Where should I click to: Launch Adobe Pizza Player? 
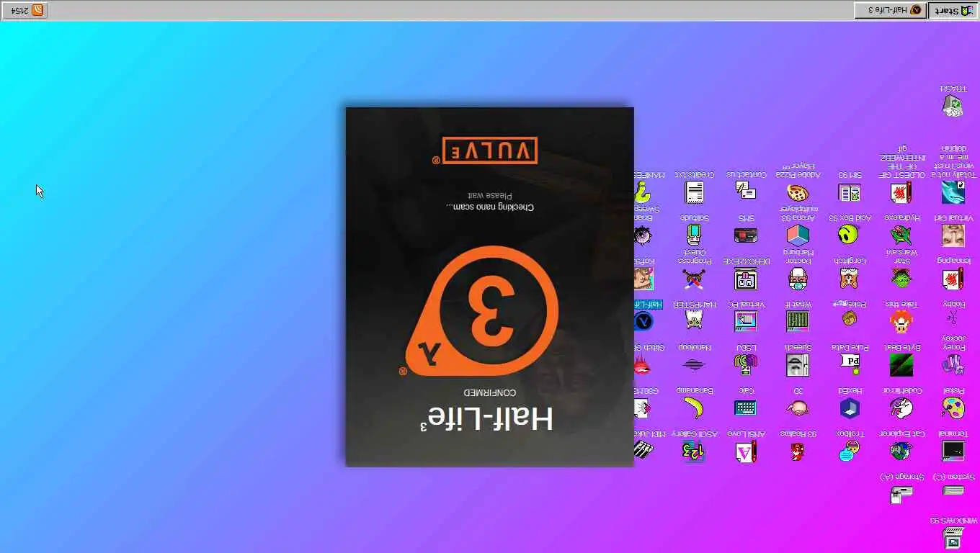[797, 192]
